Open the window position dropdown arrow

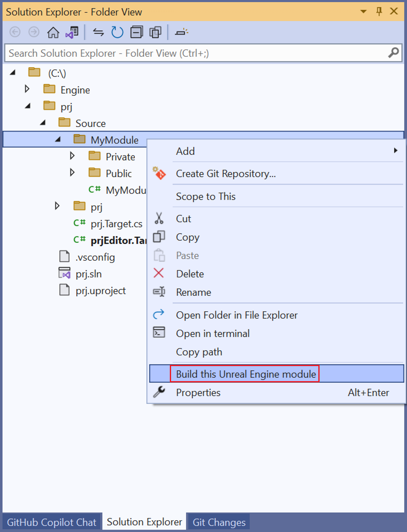363,12
